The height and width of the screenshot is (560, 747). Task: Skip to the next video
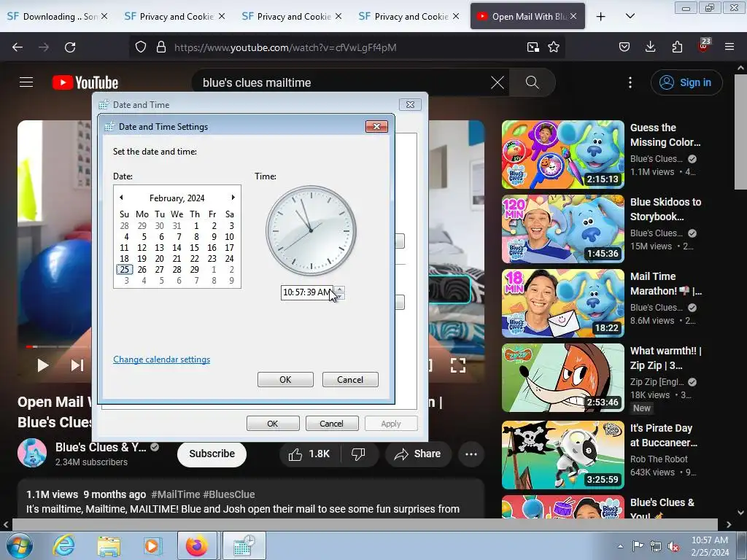pos(77,365)
